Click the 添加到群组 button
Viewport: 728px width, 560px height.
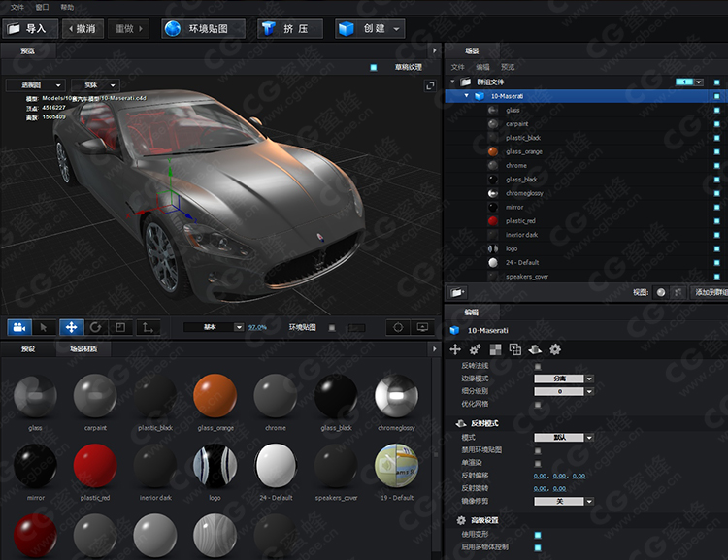click(x=709, y=292)
